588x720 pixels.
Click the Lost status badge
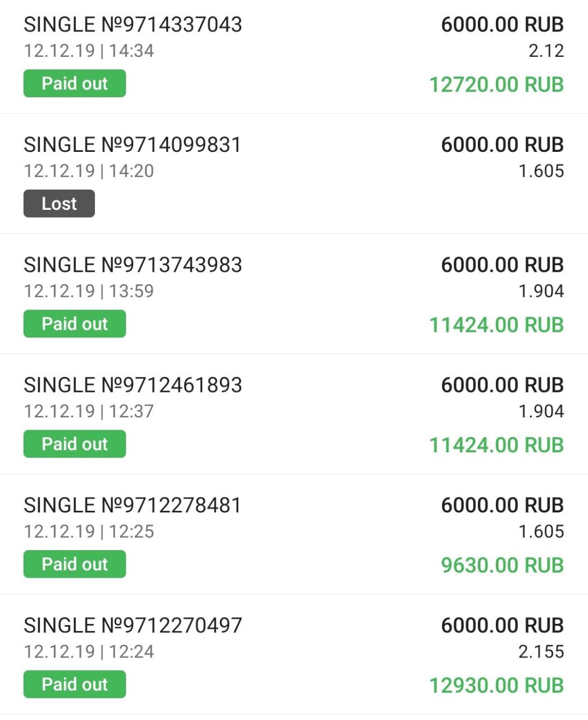click(x=59, y=204)
